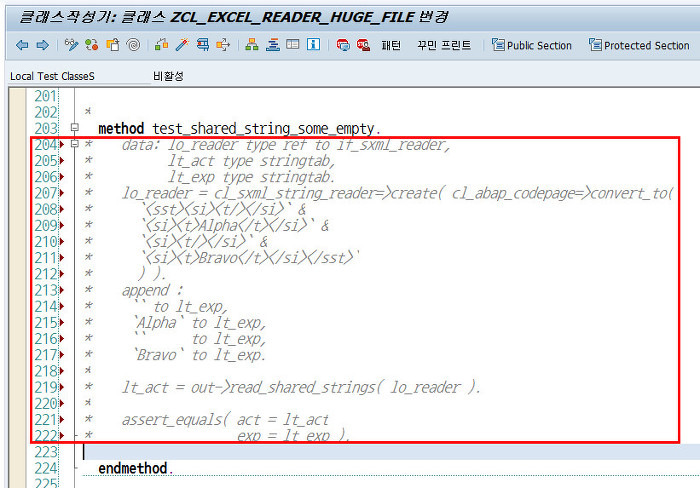
Task: Toggle full screen layout icon
Action: [293, 45]
